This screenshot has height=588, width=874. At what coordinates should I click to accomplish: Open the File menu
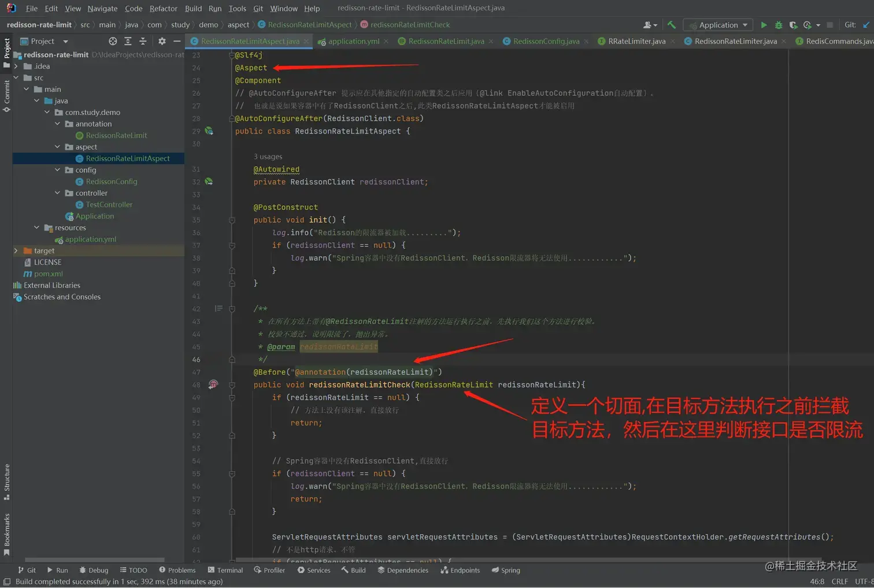(x=32, y=8)
